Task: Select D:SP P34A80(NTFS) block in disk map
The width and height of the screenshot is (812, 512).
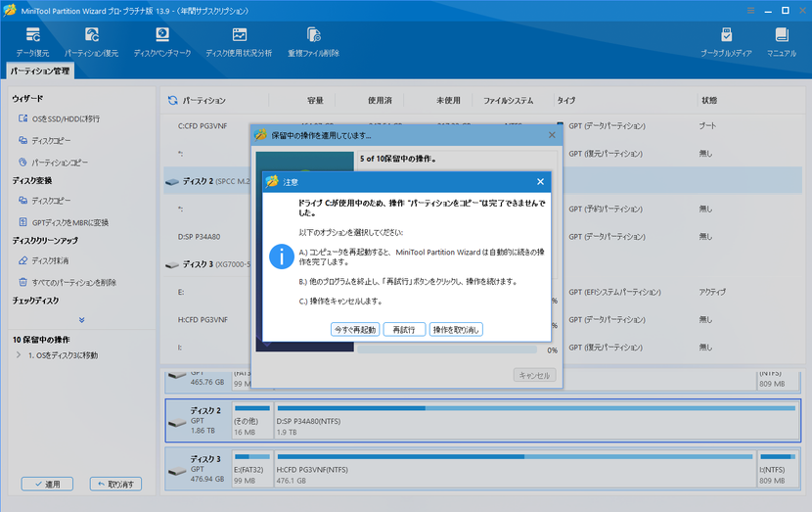Action: tap(536, 420)
